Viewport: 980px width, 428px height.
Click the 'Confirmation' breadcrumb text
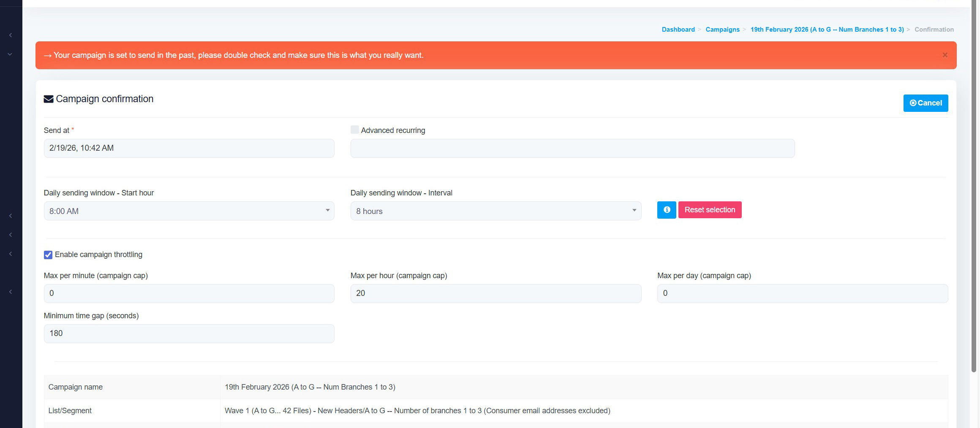point(934,30)
